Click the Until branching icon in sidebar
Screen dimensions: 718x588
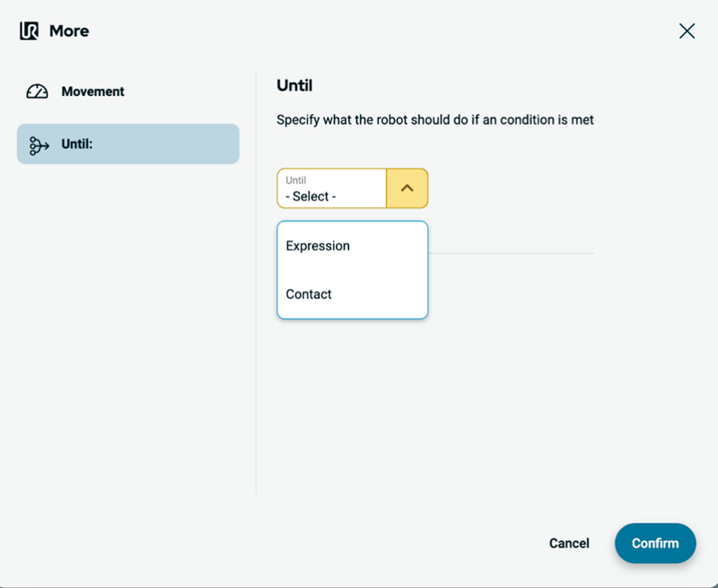click(x=39, y=145)
